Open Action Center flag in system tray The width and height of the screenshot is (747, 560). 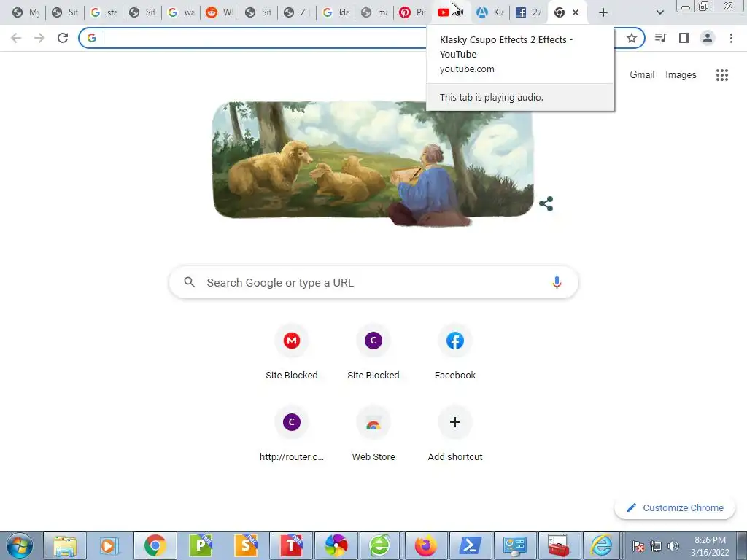[x=638, y=546]
